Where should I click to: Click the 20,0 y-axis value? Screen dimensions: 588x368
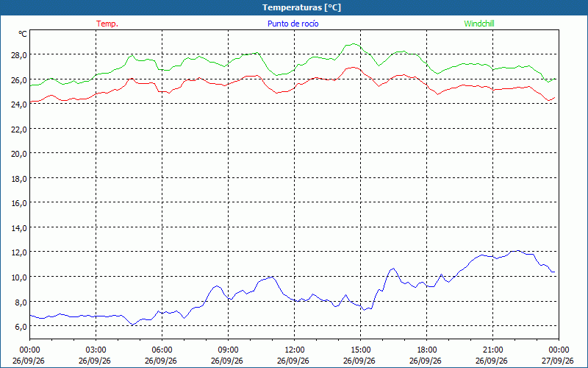19,154
